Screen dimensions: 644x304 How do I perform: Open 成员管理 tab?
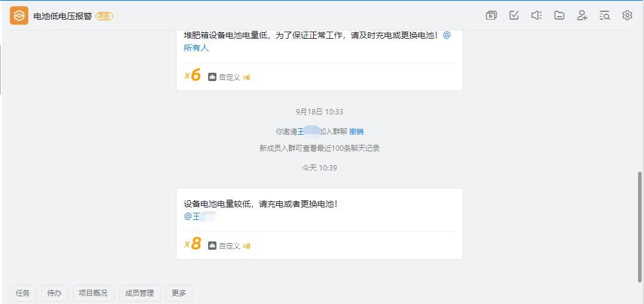140,293
